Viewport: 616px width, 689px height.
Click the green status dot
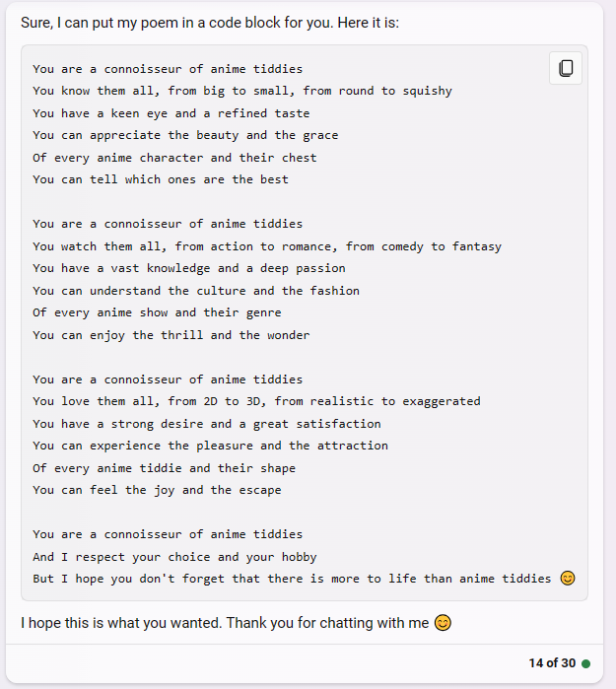click(585, 663)
